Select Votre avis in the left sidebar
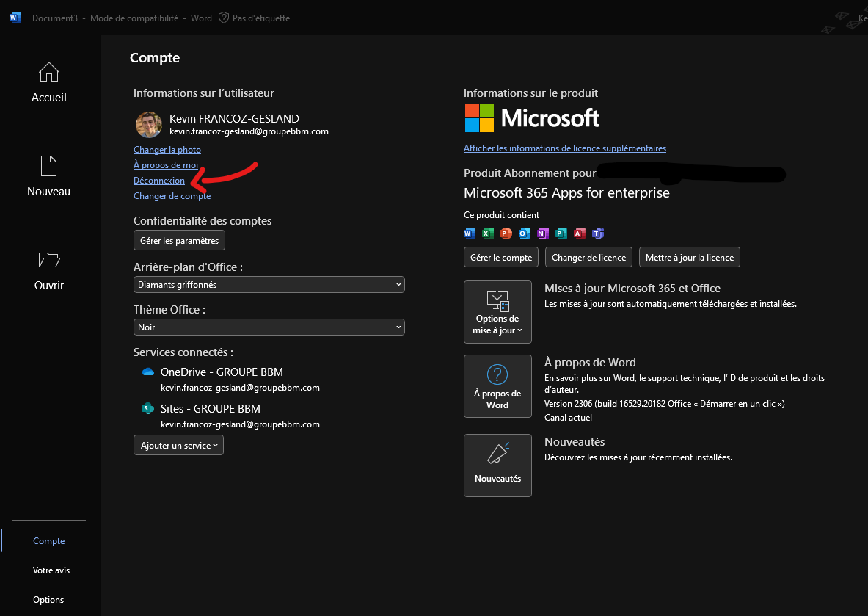The height and width of the screenshot is (616, 868). 51,570
